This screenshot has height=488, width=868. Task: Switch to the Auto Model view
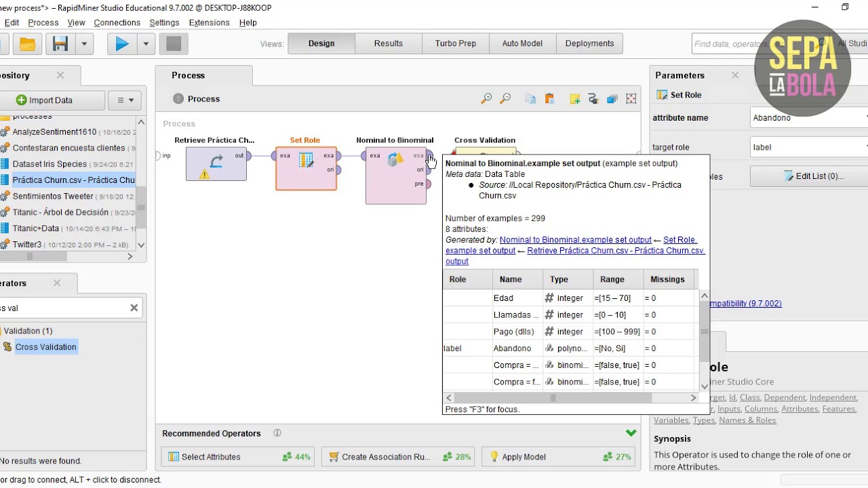(522, 43)
